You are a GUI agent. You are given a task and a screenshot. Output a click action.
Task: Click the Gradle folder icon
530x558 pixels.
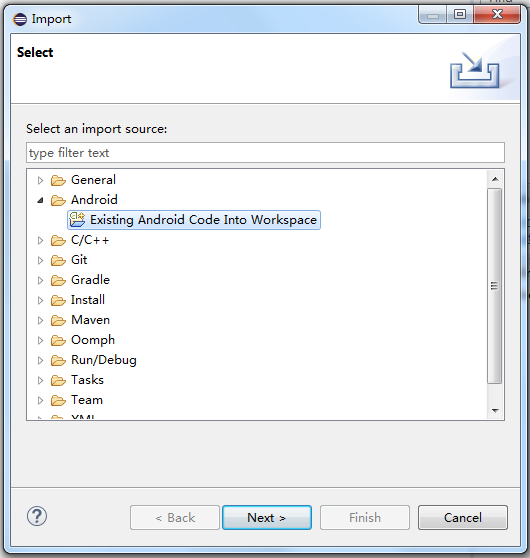(58, 280)
